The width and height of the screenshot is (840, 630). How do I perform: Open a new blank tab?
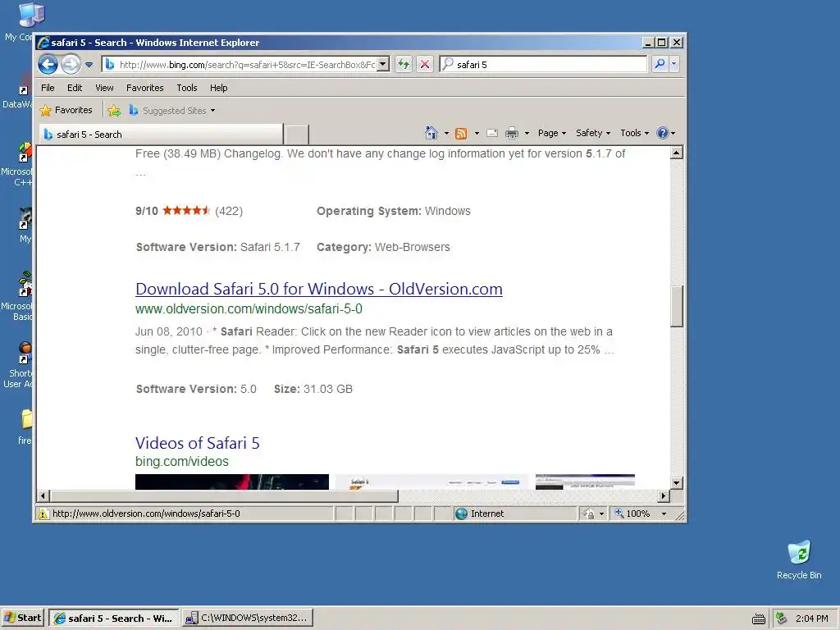[x=296, y=135]
